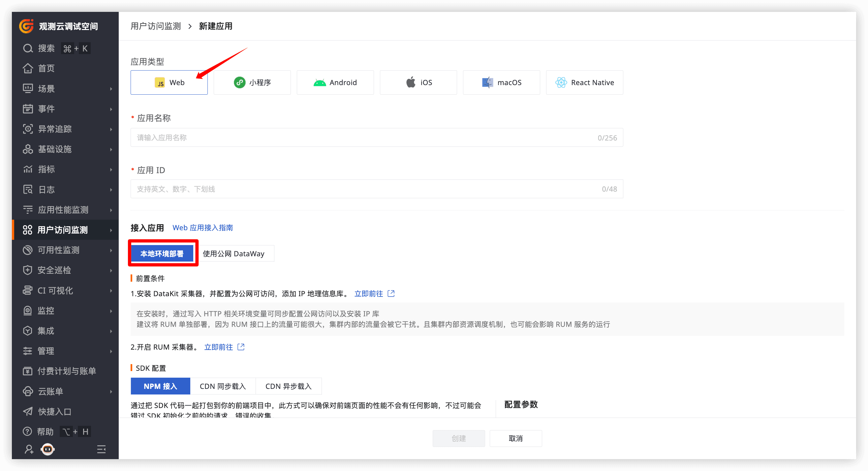The width and height of the screenshot is (868, 471).
Task: Click the 搜索 search icon in the sidebar
Action: (x=28, y=48)
